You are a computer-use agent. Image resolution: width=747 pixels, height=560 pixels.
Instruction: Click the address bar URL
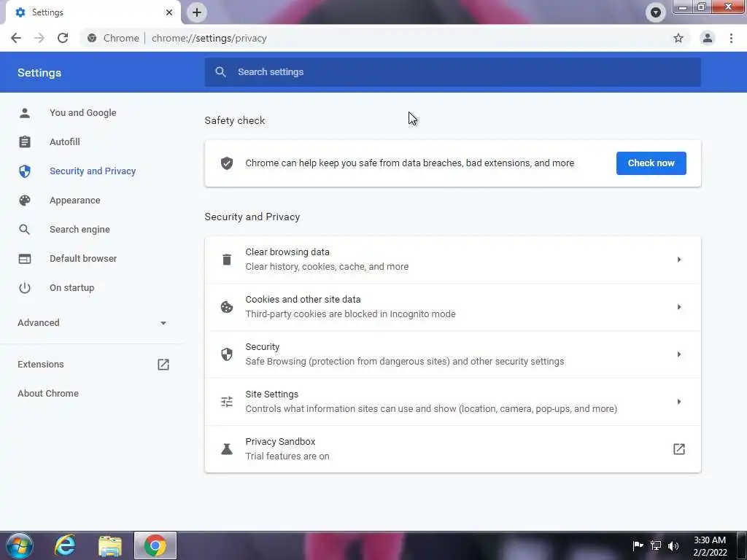(x=209, y=38)
